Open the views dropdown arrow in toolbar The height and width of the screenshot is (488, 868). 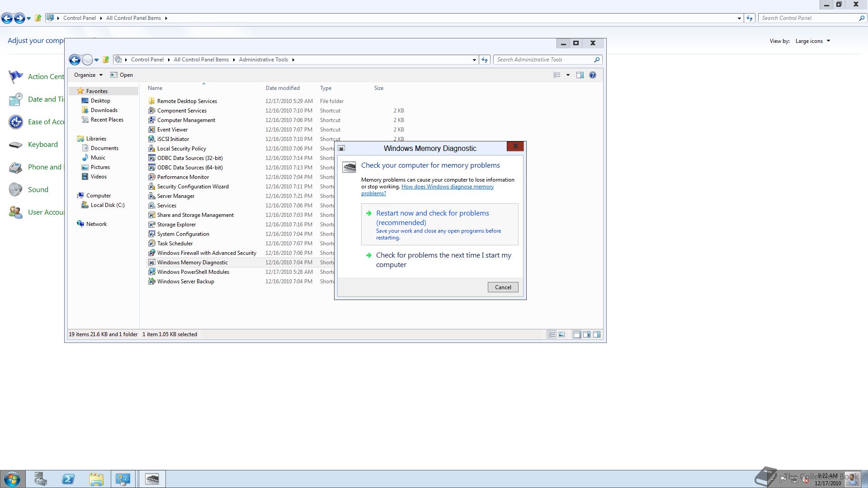tap(568, 75)
